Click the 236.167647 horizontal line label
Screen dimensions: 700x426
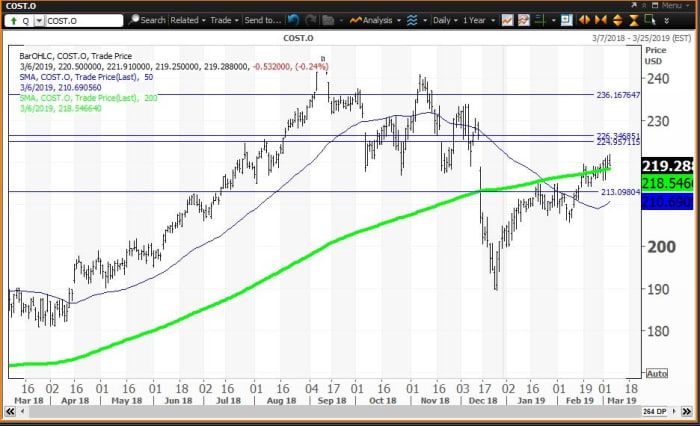618,95
